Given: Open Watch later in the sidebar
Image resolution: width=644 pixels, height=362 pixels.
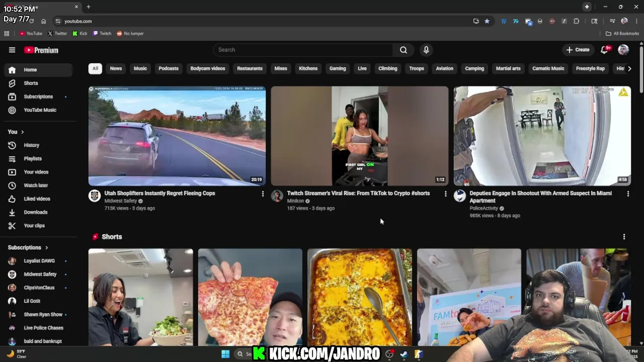Looking at the screenshot, I should [38, 186].
